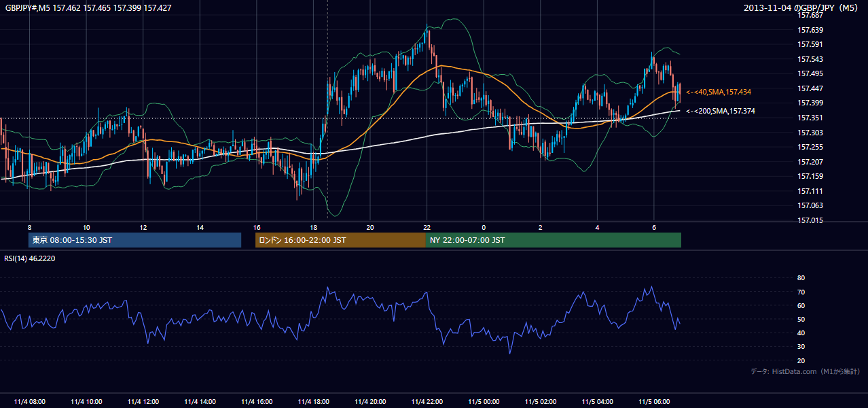This screenshot has height=408, width=868.
Task: Select the orange 40 SMA 157.434 label
Action: [x=719, y=92]
